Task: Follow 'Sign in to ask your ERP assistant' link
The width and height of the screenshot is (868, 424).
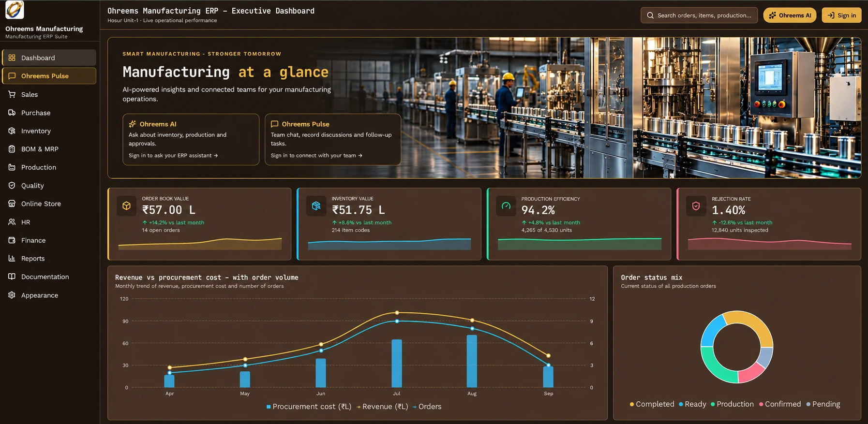Action: click(x=173, y=156)
